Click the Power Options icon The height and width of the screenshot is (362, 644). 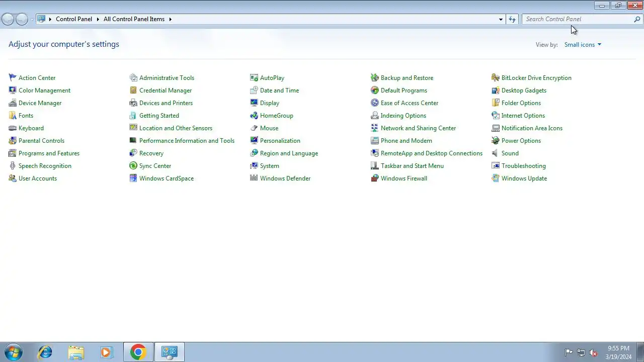[496, 140]
